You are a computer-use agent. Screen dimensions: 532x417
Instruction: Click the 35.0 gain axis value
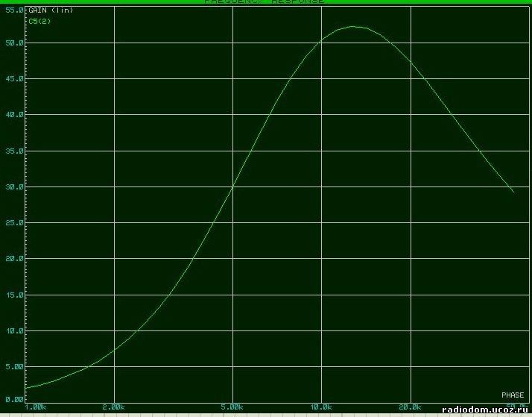pos(15,151)
